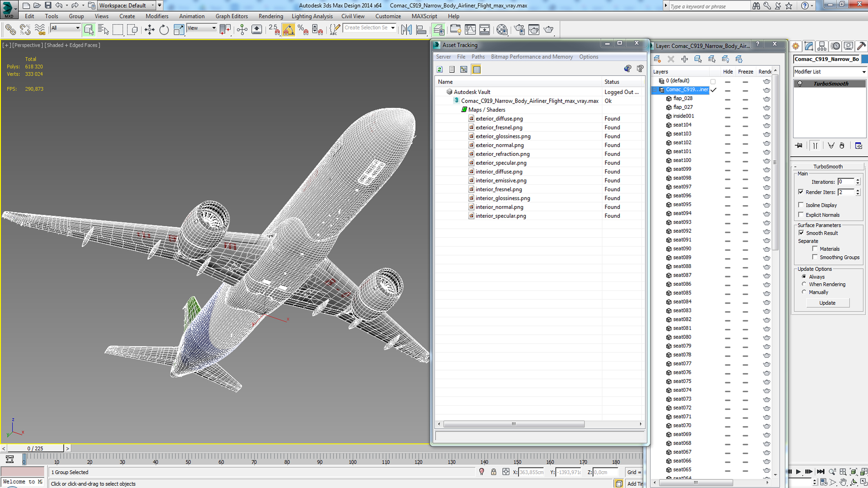The width and height of the screenshot is (868, 488).
Task: Click the Unlink Selection tool
Action: pyautogui.click(x=25, y=30)
